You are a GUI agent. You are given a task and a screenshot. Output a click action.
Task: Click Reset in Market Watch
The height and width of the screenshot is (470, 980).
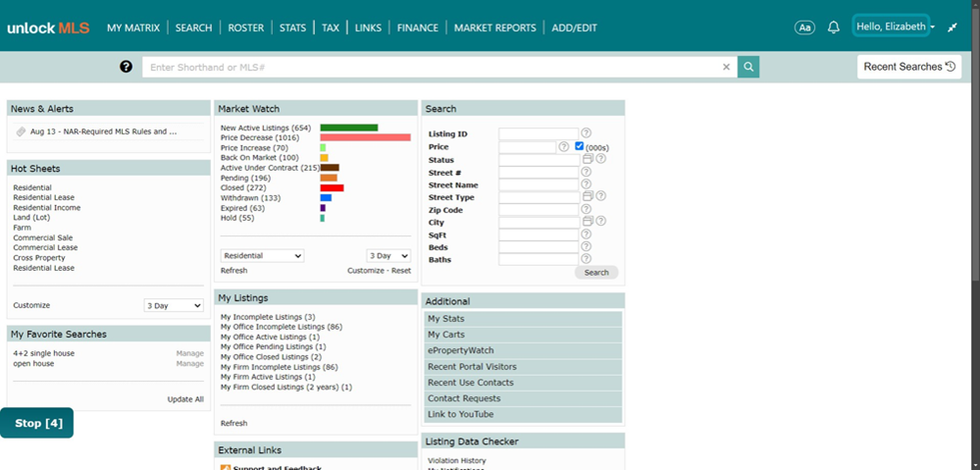coord(402,271)
